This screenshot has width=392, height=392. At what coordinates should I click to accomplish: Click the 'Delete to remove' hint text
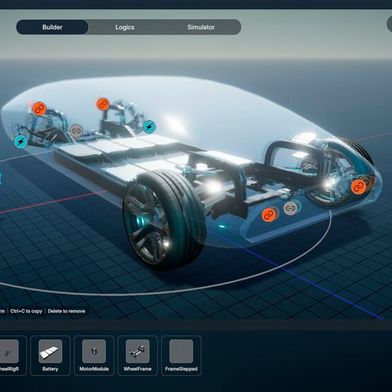coord(66,311)
